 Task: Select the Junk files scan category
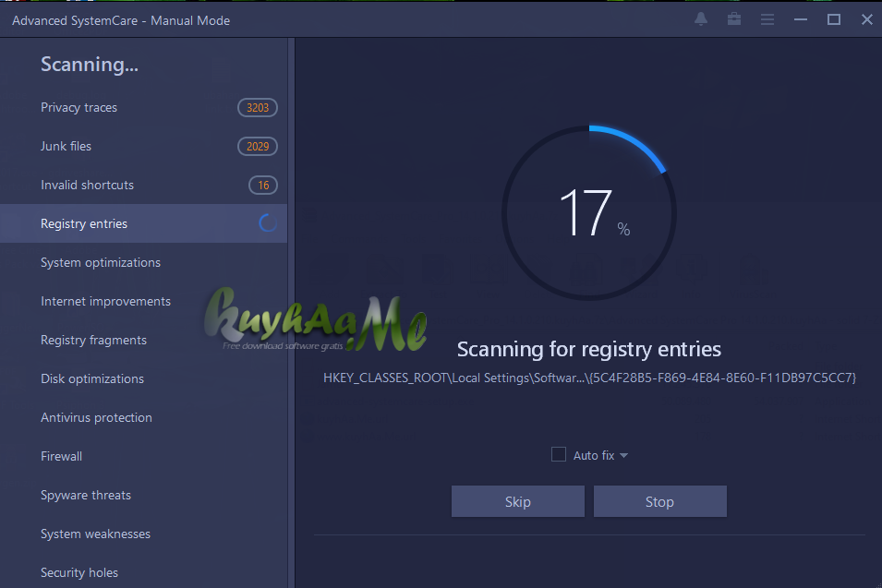click(x=66, y=146)
